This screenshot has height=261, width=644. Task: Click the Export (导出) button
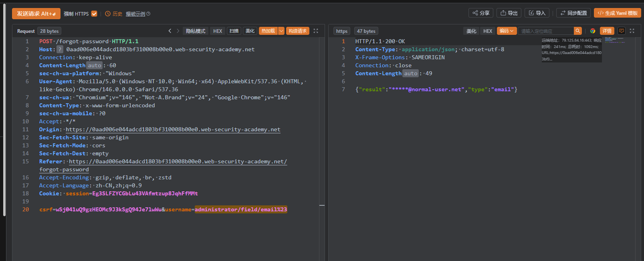(509, 13)
